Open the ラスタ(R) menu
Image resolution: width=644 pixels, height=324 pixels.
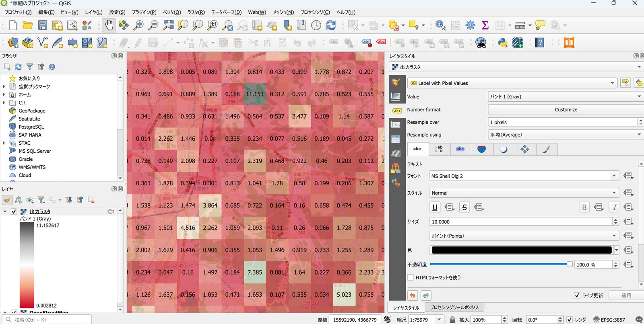coord(196,12)
